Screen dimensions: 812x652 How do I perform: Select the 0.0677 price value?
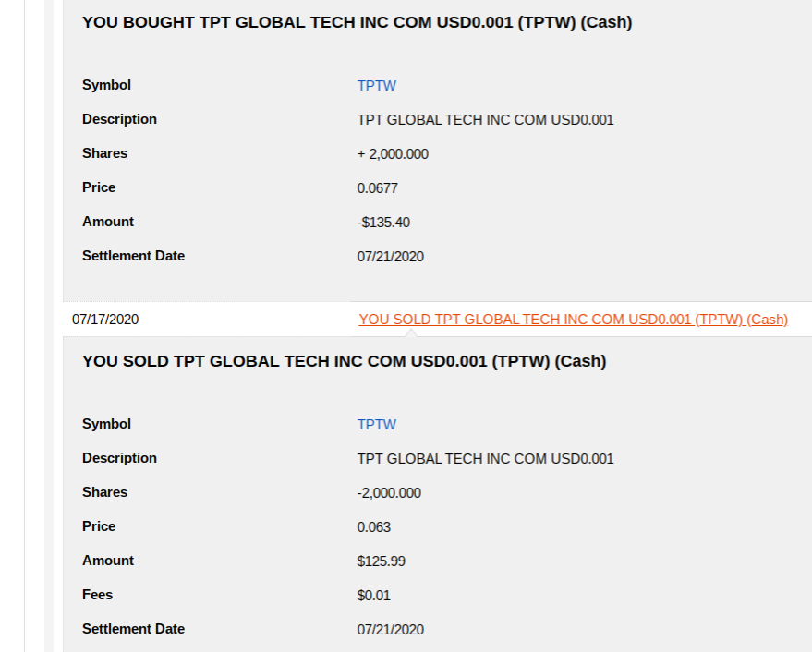click(x=378, y=188)
